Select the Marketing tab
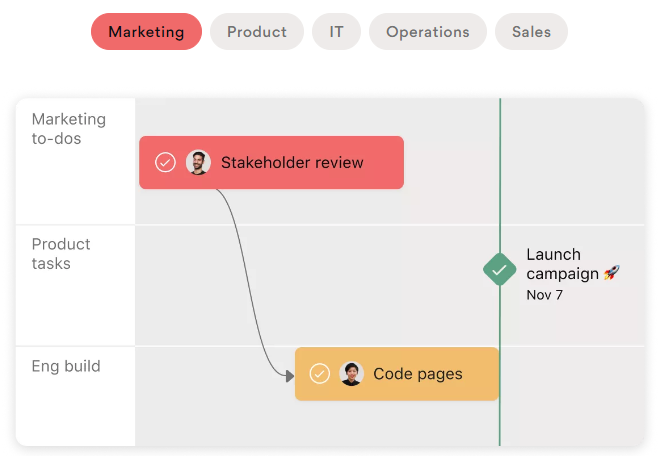Viewport: 664px width, 456px height. (x=146, y=32)
